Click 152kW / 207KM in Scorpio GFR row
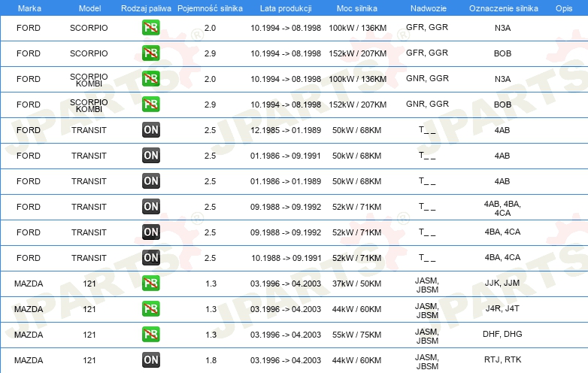Screen dimensions: 588x373 pos(357,53)
